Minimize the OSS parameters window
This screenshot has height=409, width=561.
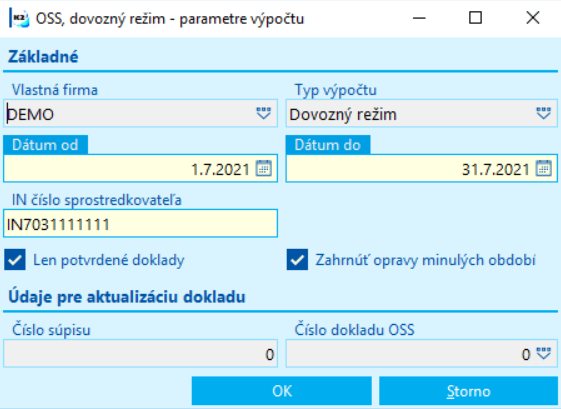[419, 18]
